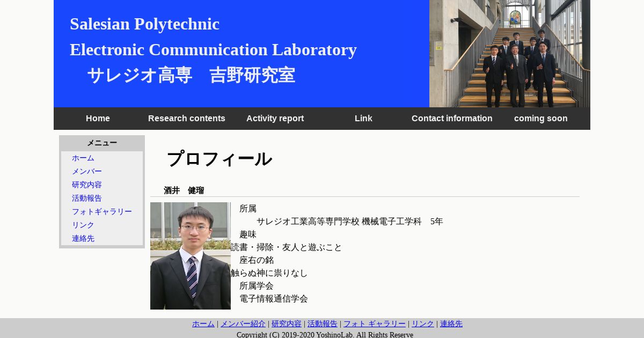Click サレジオ高専 吉野研究室 header text
This screenshot has width=644, height=338.
(191, 75)
